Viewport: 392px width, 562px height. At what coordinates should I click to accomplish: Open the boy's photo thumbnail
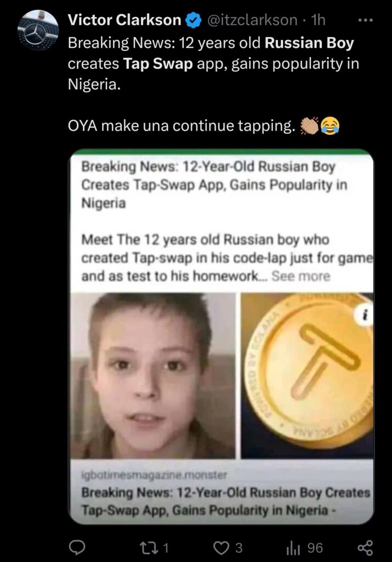[x=153, y=375]
